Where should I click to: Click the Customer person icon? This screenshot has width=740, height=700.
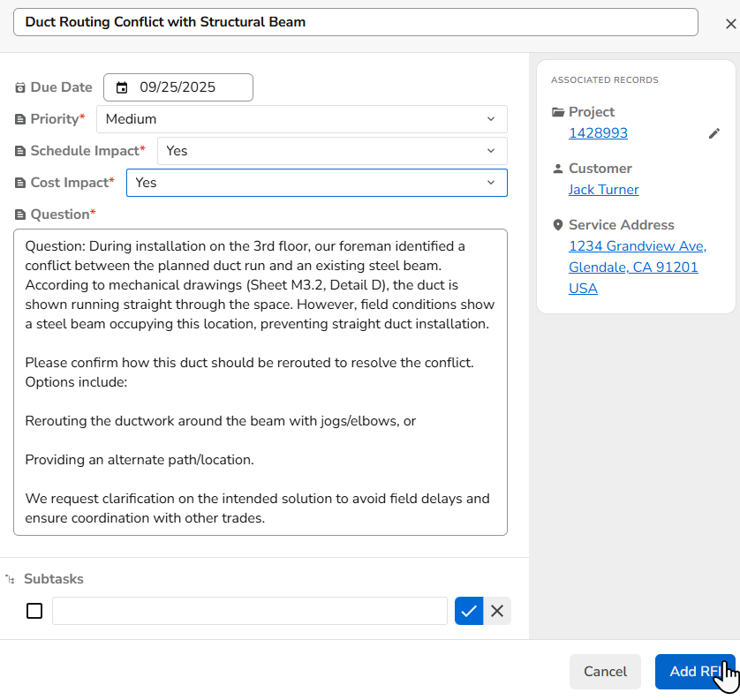click(x=558, y=169)
